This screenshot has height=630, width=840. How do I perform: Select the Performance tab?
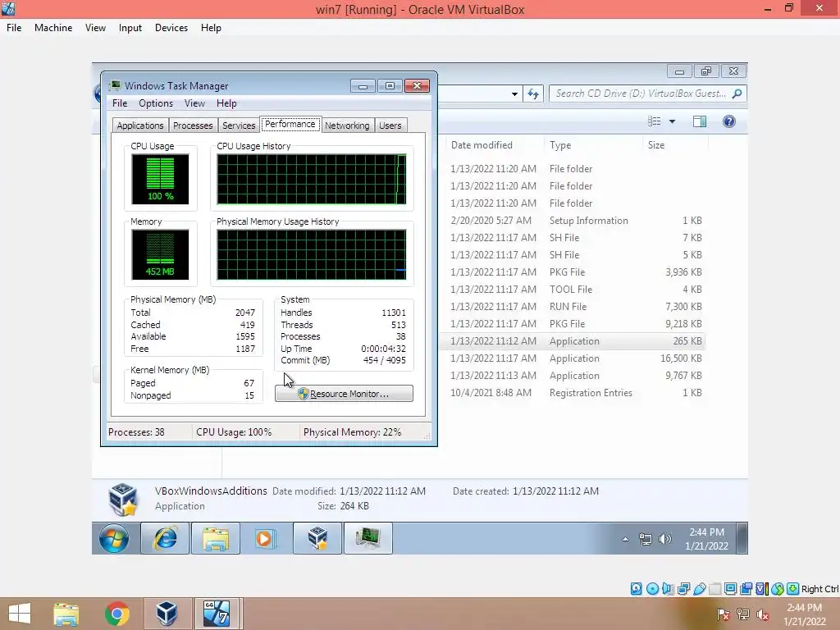[x=290, y=125]
